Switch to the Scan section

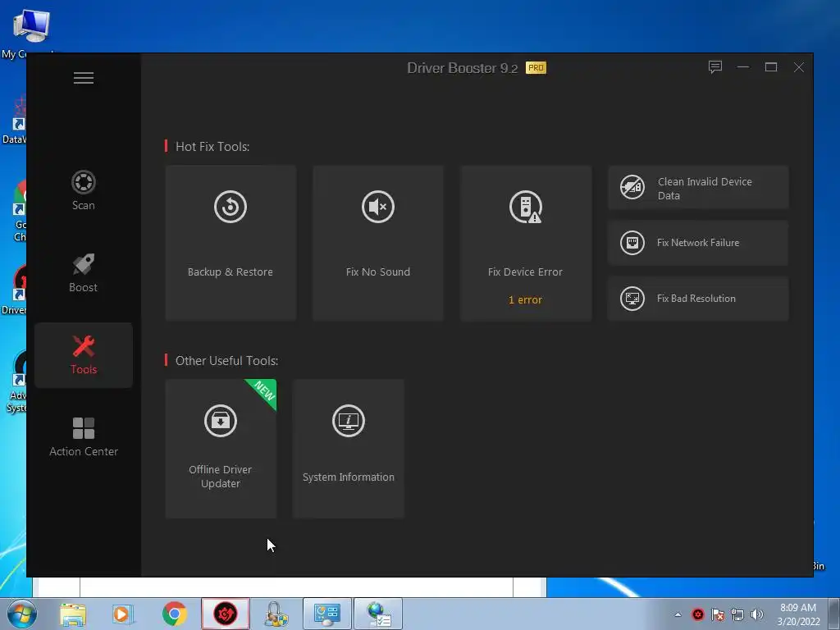click(x=84, y=190)
